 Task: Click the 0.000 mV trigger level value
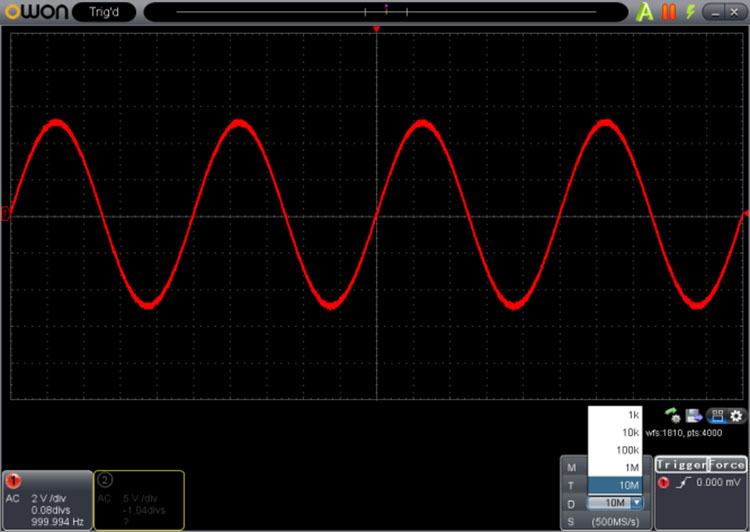pyautogui.click(x=718, y=482)
